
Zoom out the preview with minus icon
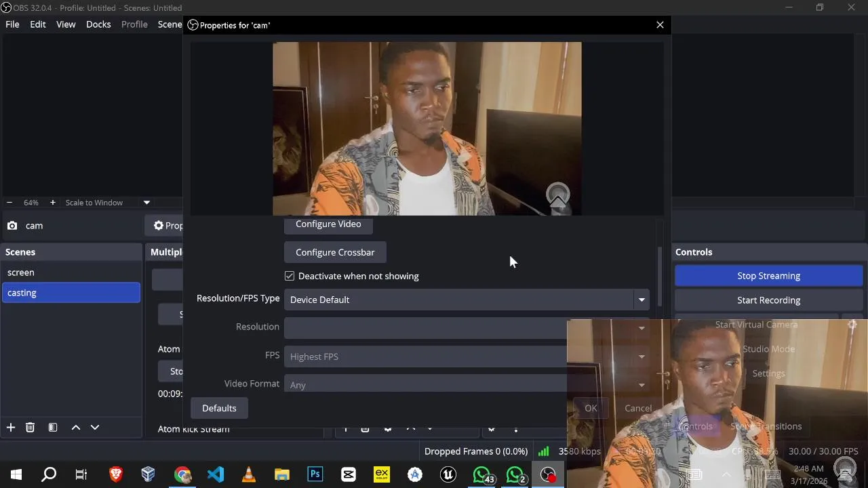pos(9,203)
